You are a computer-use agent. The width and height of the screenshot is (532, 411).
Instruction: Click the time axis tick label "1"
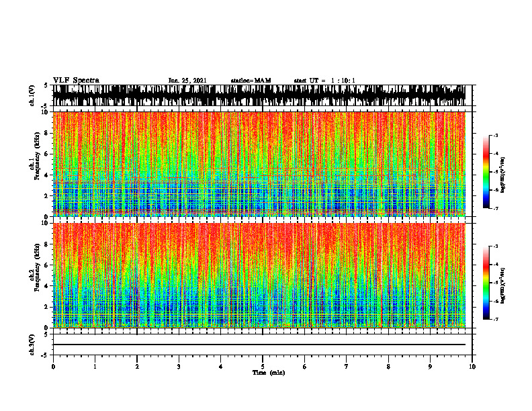95,367
